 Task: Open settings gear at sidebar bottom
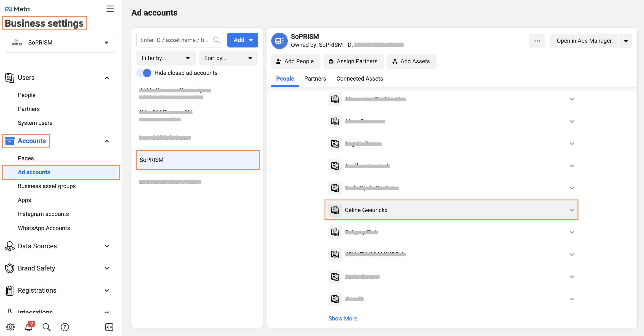11,327
